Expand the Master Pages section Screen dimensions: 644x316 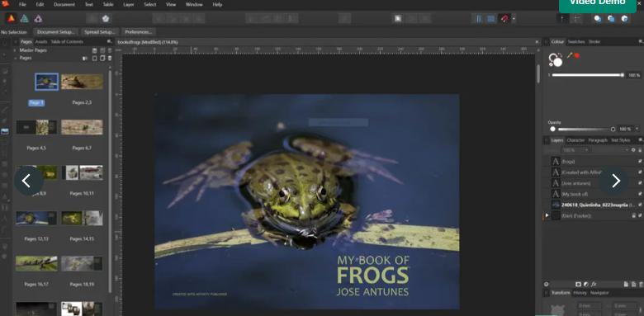(x=15, y=50)
